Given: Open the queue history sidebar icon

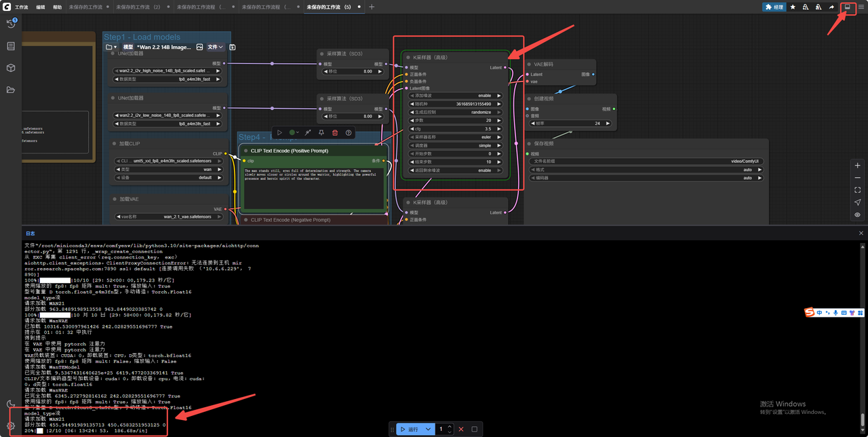Looking at the screenshot, I should coord(11,24).
